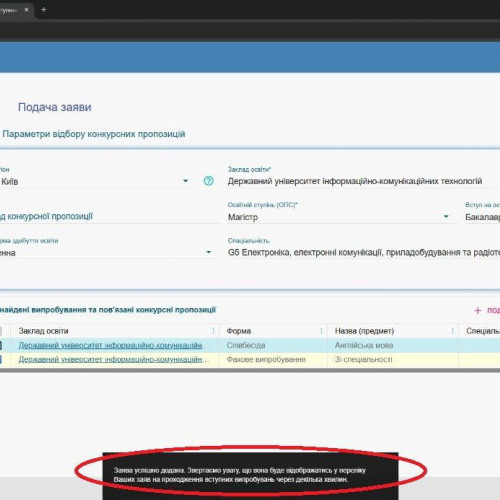Collapse Параметри відбору конкурсних пропозицій section
The height and width of the screenshot is (500, 500).
[94, 134]
